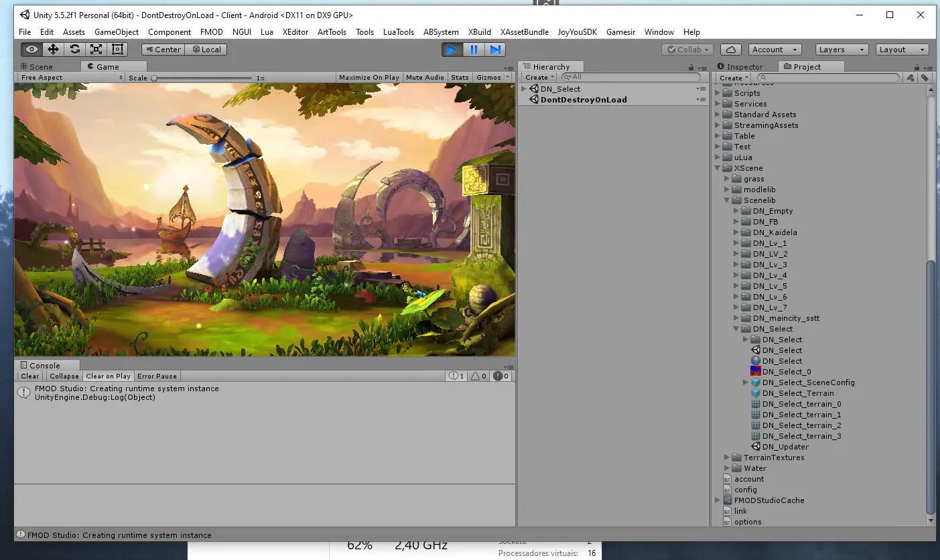Select the Hand (view) tool
This screenshot has width=940, height=560.
click(x=31, y=50)
